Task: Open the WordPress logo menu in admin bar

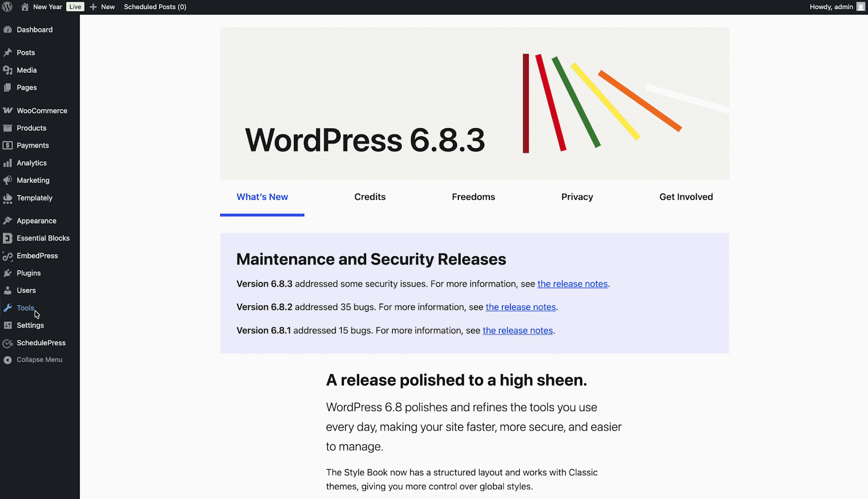Action: coord(7,7)
